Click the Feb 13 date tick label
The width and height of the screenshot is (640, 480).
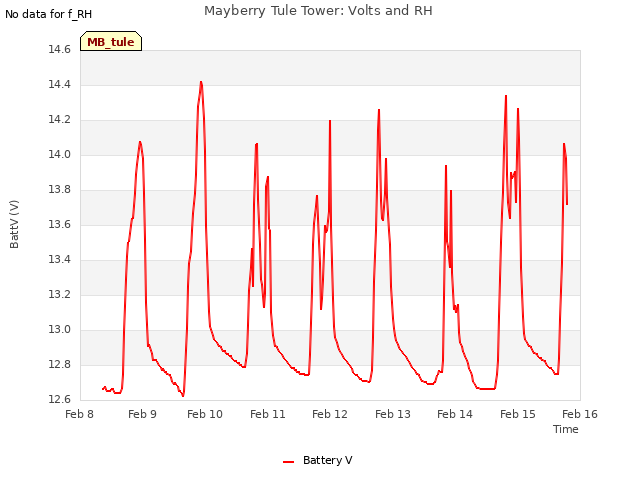(x=393, y=414)
